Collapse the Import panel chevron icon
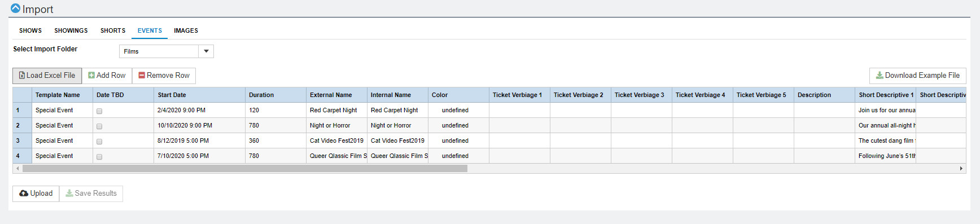The image size is (980, 224). (x=15, y=8)
